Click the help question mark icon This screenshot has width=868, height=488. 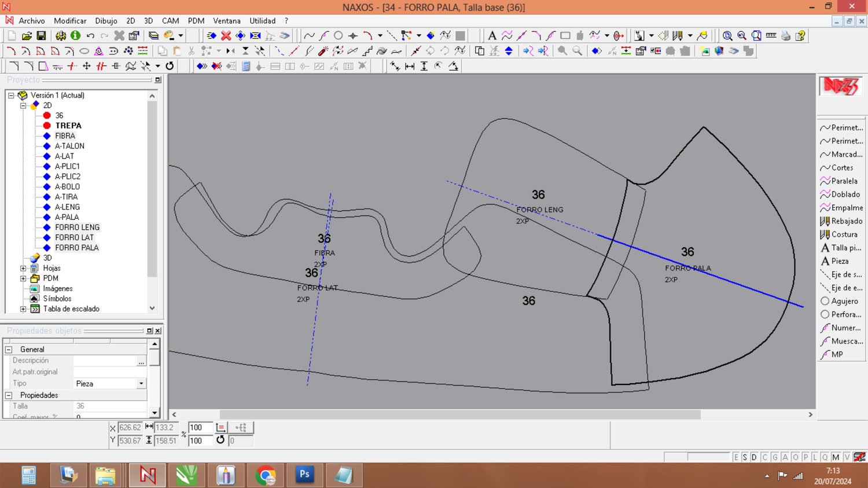(x=800, y=36)
